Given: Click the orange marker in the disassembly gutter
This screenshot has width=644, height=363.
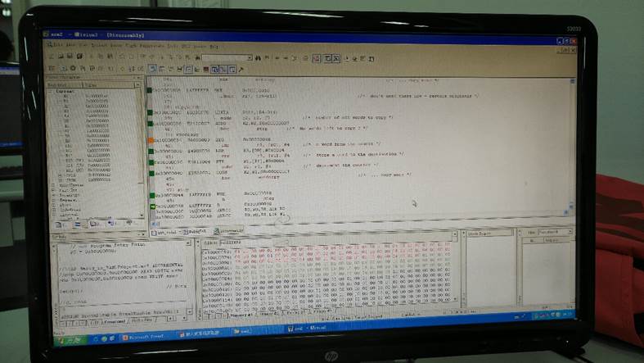Looking at the screenshot, I should tap(150, 139).
